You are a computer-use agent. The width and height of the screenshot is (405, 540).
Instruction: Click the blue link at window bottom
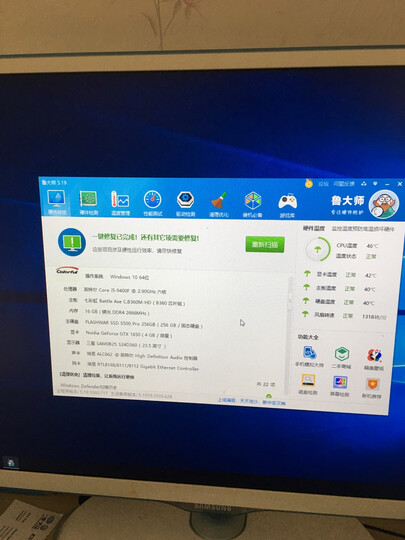[251, 402]
